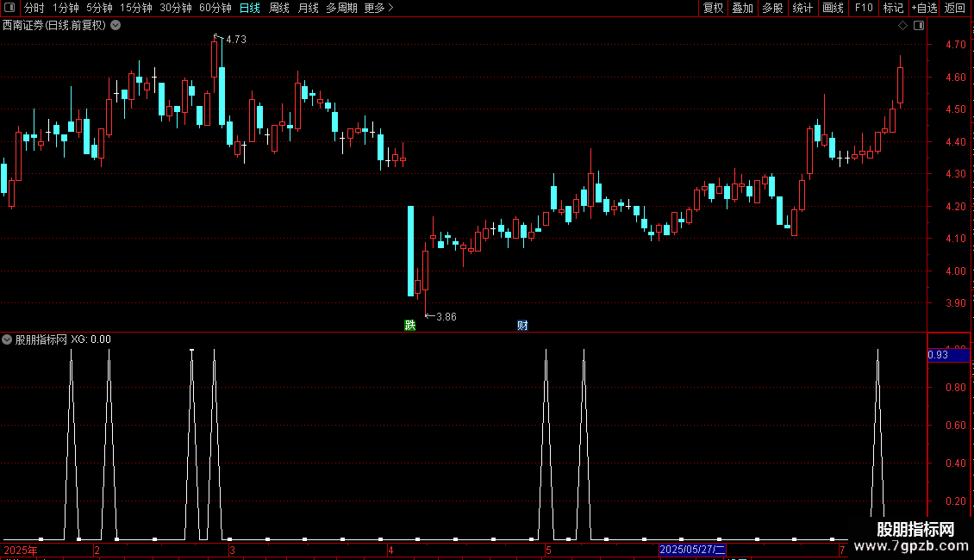The image size is (974, 560).
Task: Expand the 股朋指标网 indicator dropdown
Action: (x=7, y=339)
